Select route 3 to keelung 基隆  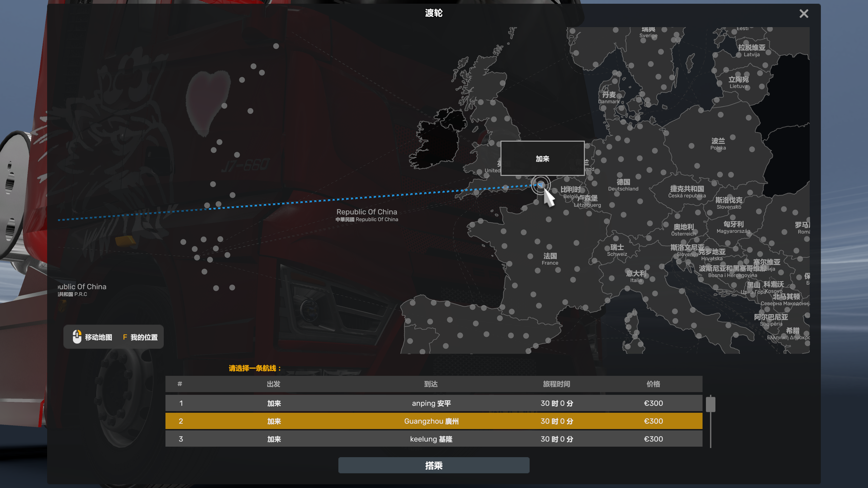click(x=434, y=439)
